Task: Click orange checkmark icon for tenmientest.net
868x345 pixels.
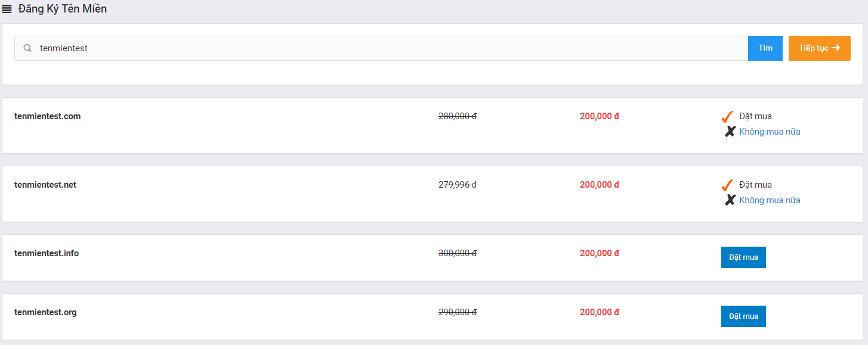Action: (x=727, y=185)
